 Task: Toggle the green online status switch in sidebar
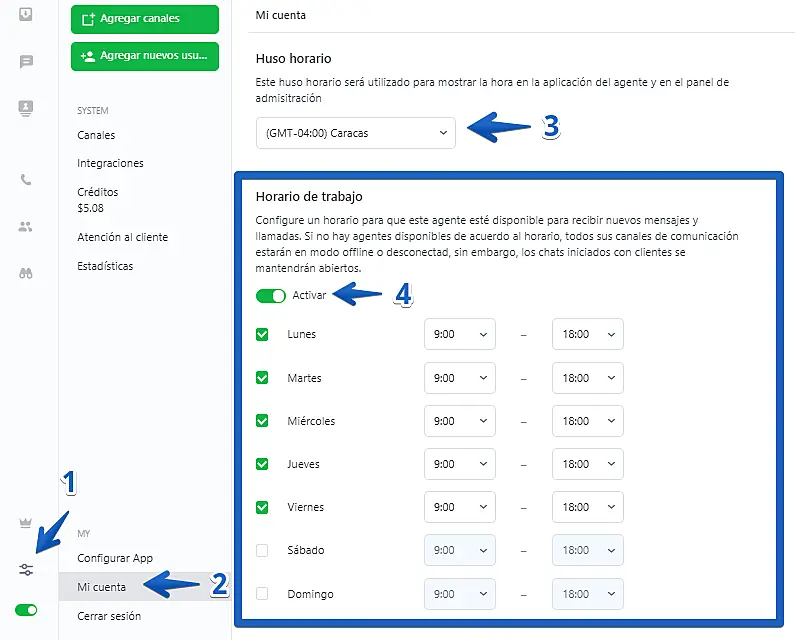[x=26, y=610]
